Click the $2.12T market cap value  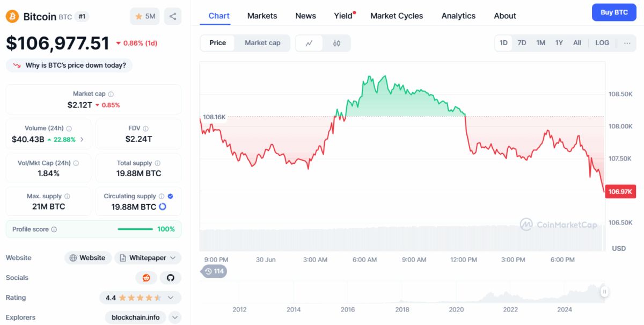[x=79, y=105]
